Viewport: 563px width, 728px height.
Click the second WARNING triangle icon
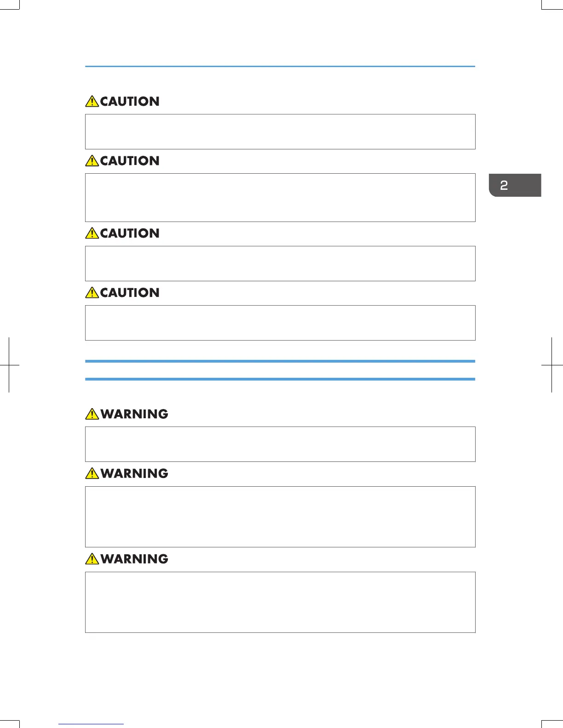tap(92, 473)
